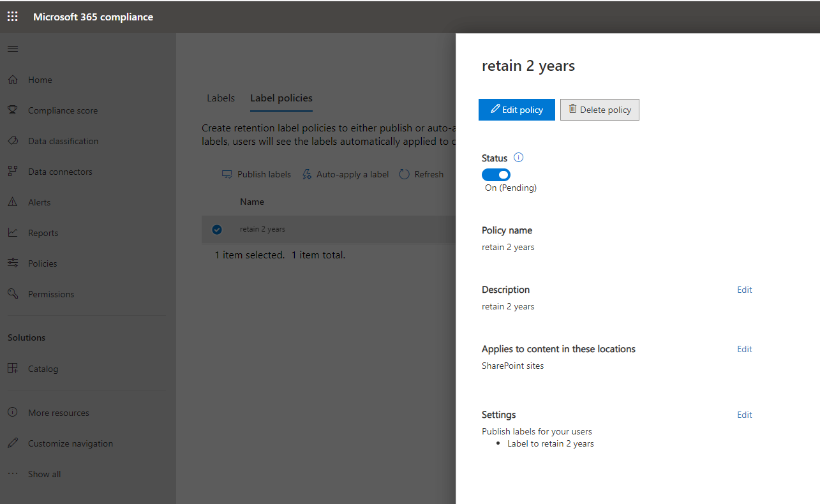This screenshot has width=820, height=504.
Task: Click the Data connectors icon
Action: (13, 172)
